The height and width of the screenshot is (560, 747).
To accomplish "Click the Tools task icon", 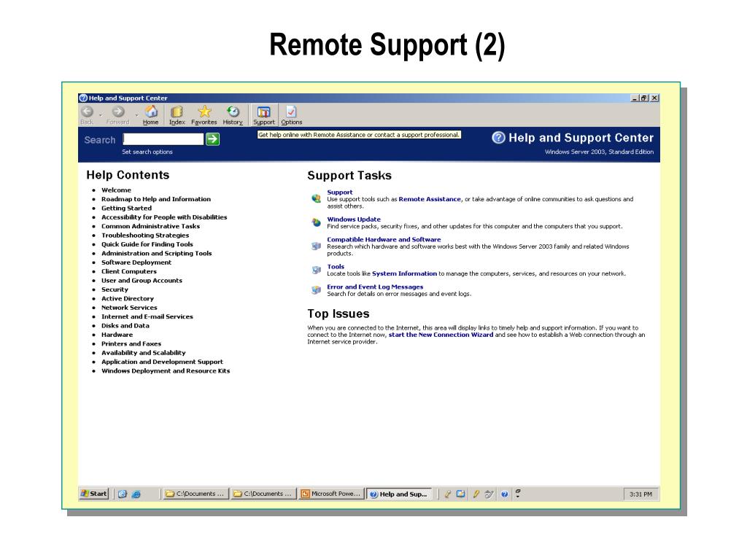I will tap(317, 270).
